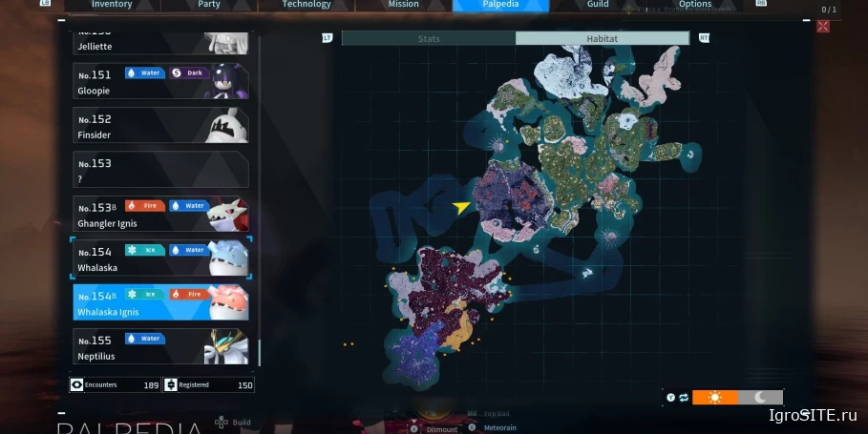Image resolution: width=868 pixels, height=434 pixels.
Task: Select No.155 Neptilius entry
Action: click(160, 346)
